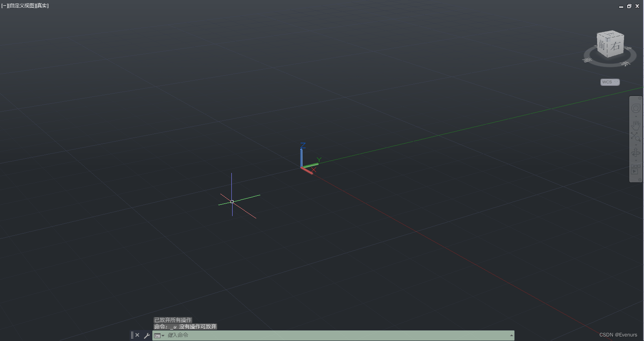Close the command line window
Viewport: 644px width, 341px height.
point(137,335)
